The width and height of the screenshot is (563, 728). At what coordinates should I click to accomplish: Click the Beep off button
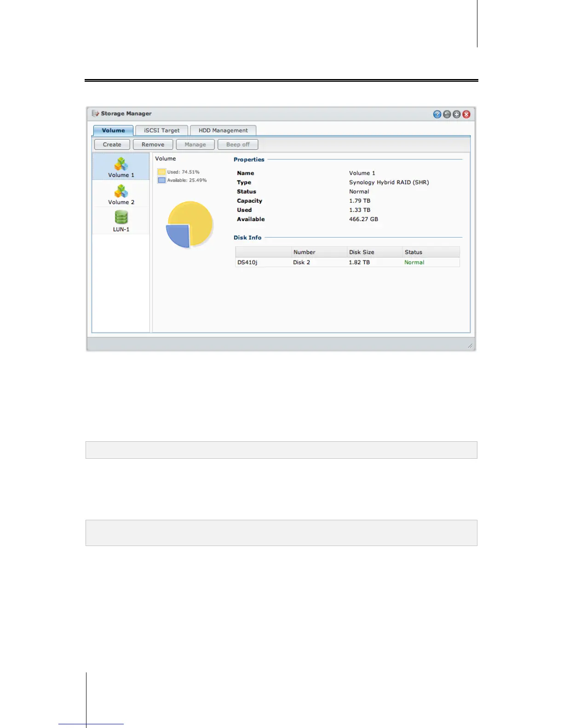coord(238,144)
